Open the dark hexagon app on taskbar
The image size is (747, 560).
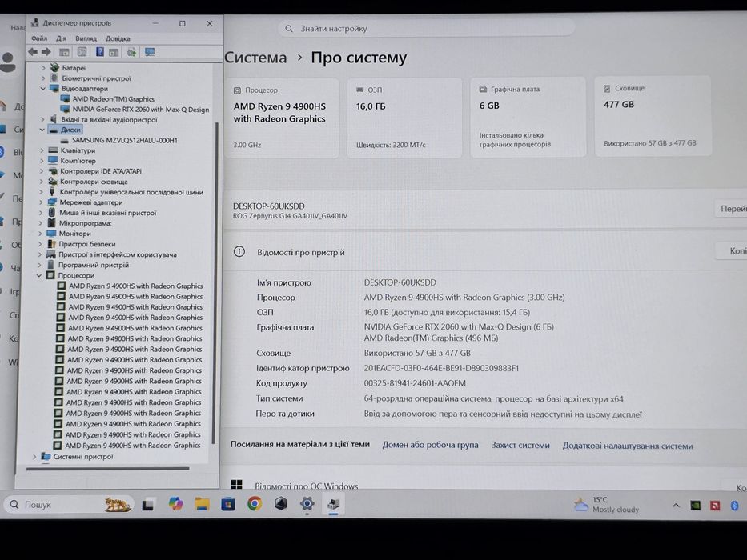tap(281, 503)
